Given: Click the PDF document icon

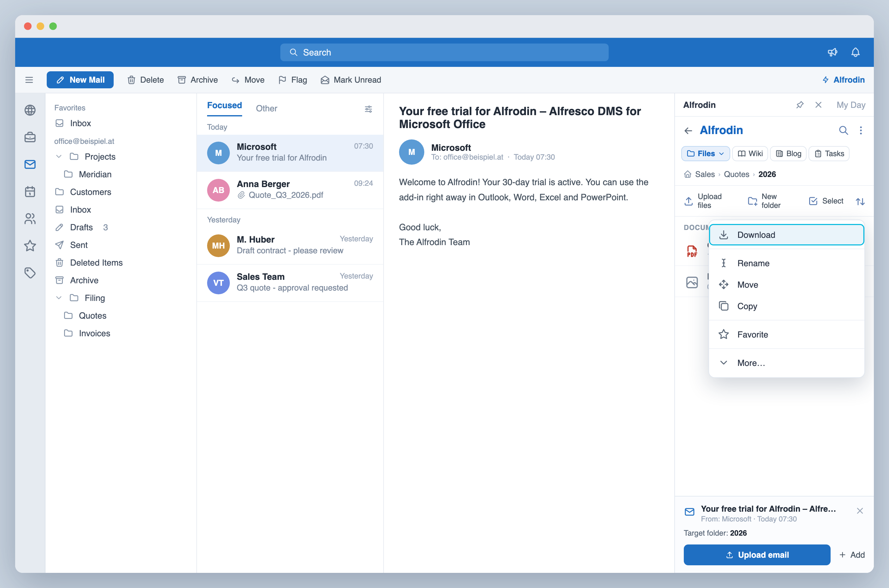Looking at the screenshot, I should (x=692, y=251).
